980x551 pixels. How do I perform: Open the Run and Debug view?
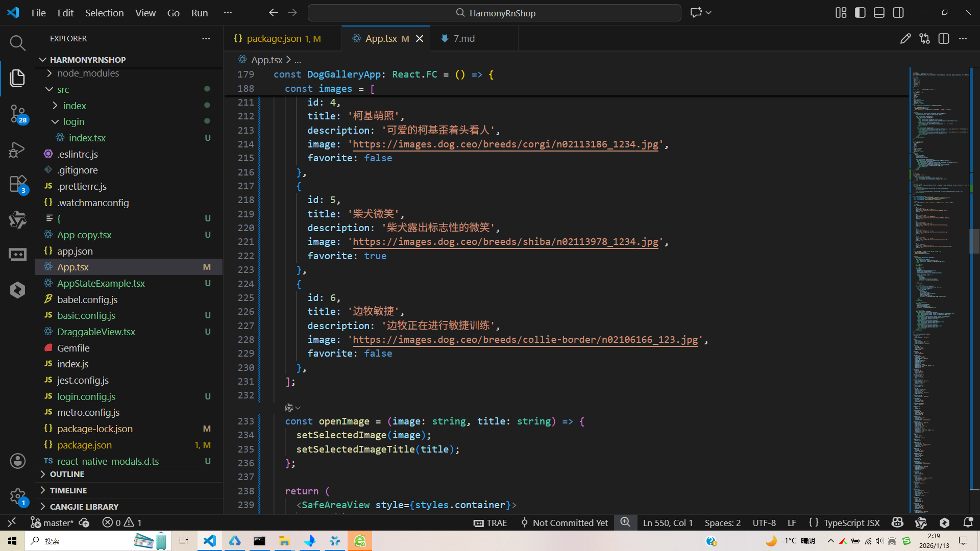17,149
